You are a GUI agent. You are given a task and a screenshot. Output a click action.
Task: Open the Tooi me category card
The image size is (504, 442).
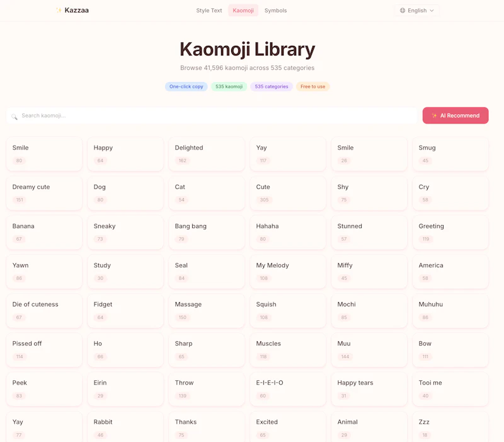tap(450, 389)
